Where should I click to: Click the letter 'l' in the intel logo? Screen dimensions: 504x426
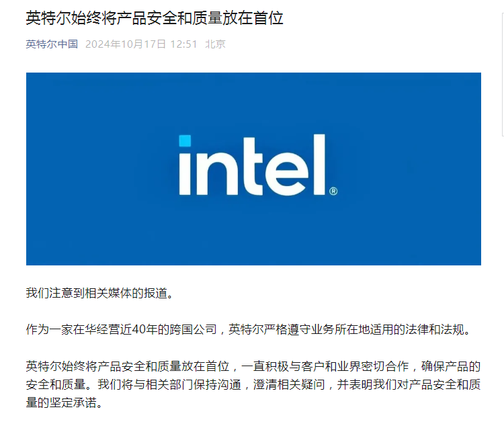pyautogui.click(x=319, y=165)
